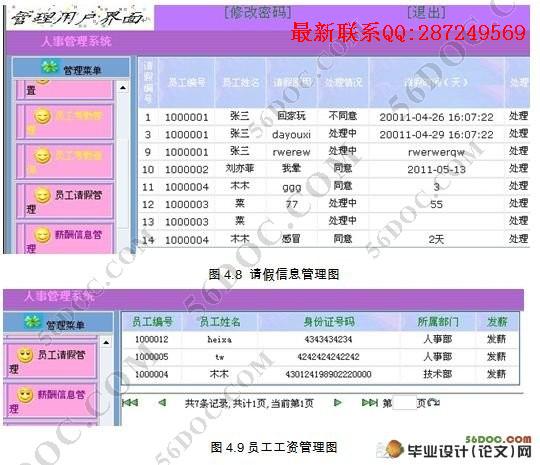The image size is (540, 465).
Task: Select the cell 刘亦菲 in the leave table
Action: coord(240,168)
